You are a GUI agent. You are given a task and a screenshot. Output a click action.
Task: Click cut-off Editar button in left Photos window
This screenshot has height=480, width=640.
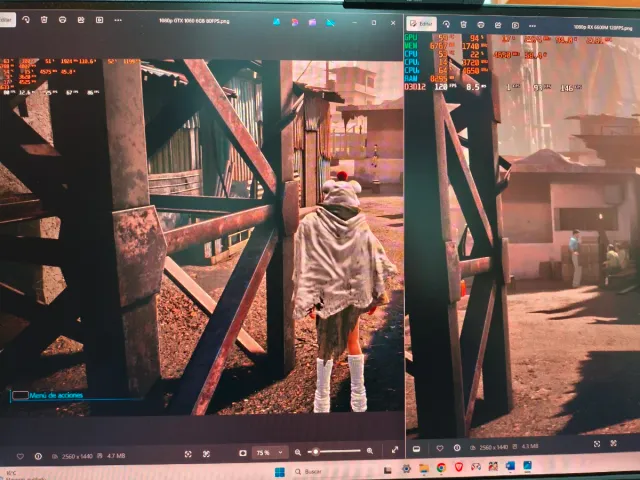pyautogui.click(x=7, y=20)
